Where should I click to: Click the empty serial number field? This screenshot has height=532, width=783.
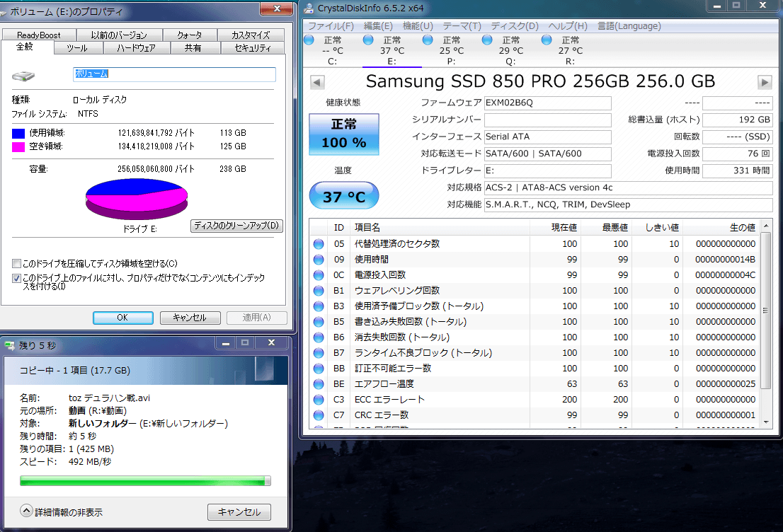click(x=548, y=120)
